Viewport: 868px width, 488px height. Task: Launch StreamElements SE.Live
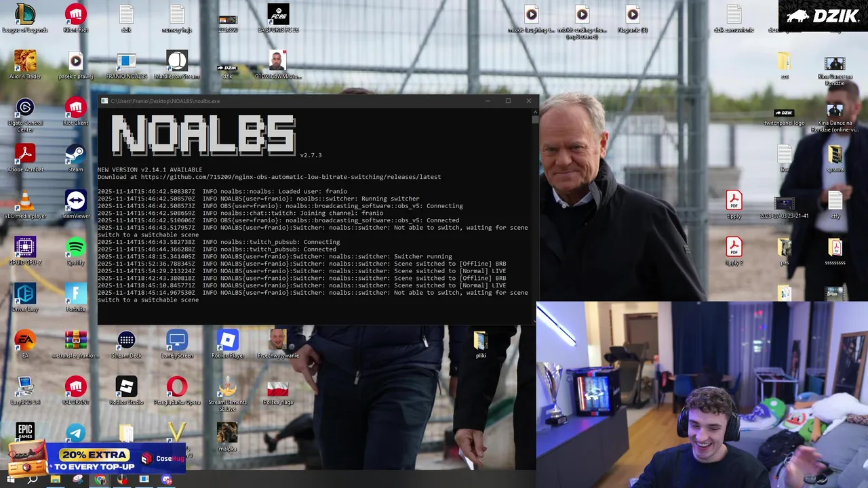[x=227, y=393]
